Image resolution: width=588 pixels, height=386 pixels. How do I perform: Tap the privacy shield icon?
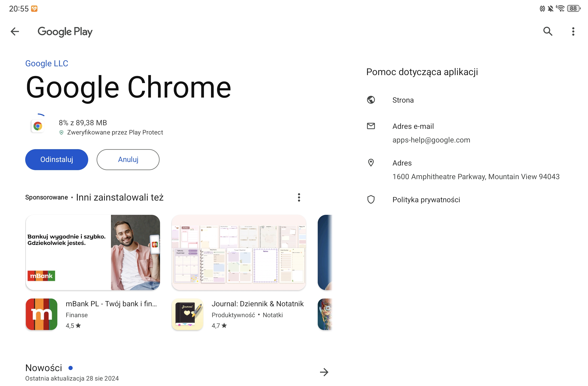point(371,200)
